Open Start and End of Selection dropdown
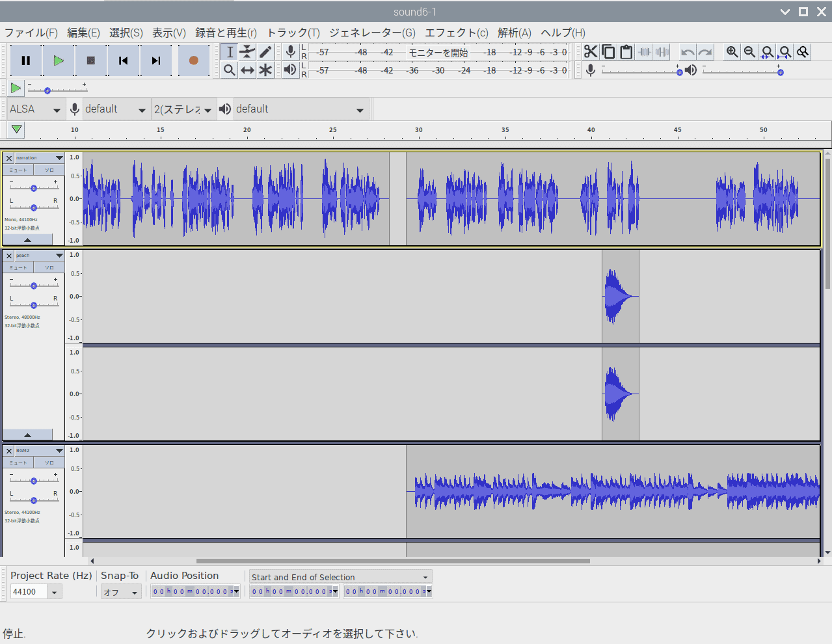This screenshot has height=644, width=832. 341,577
